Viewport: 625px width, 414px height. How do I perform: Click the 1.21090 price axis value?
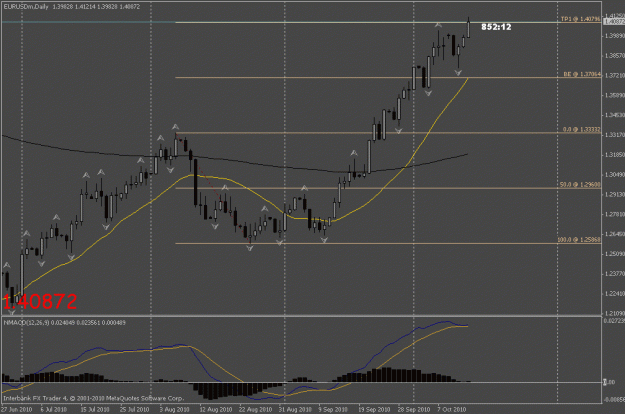[615, 313]
